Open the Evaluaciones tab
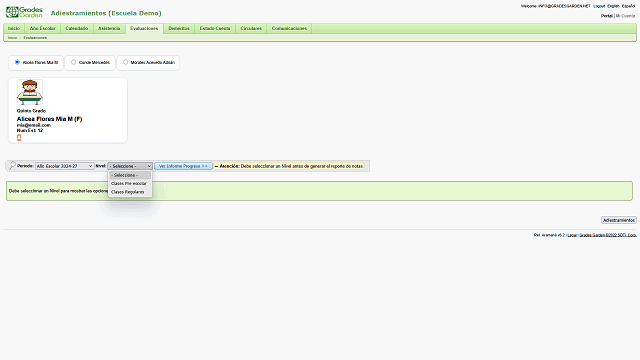Image resolution: width=640 pixels, height=360 pixels. (x=144, y=28)
